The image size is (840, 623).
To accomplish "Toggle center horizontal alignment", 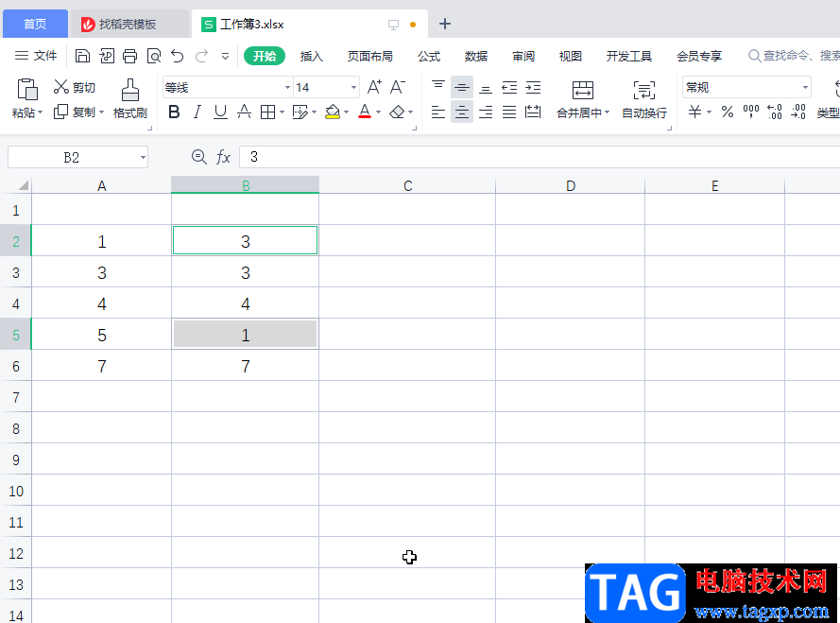I will [x=462, y=112].
